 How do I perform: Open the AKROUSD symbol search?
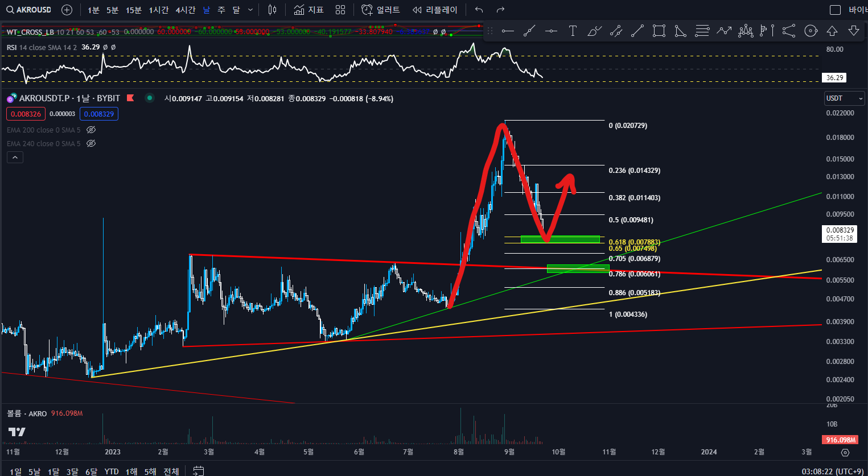[28, 10]
